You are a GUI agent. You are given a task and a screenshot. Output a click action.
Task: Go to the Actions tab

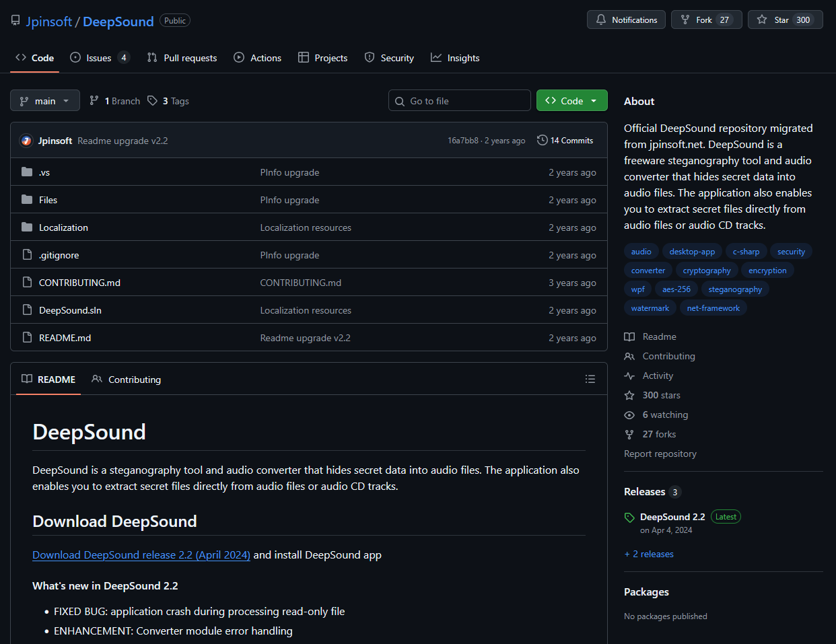[257, 58]
